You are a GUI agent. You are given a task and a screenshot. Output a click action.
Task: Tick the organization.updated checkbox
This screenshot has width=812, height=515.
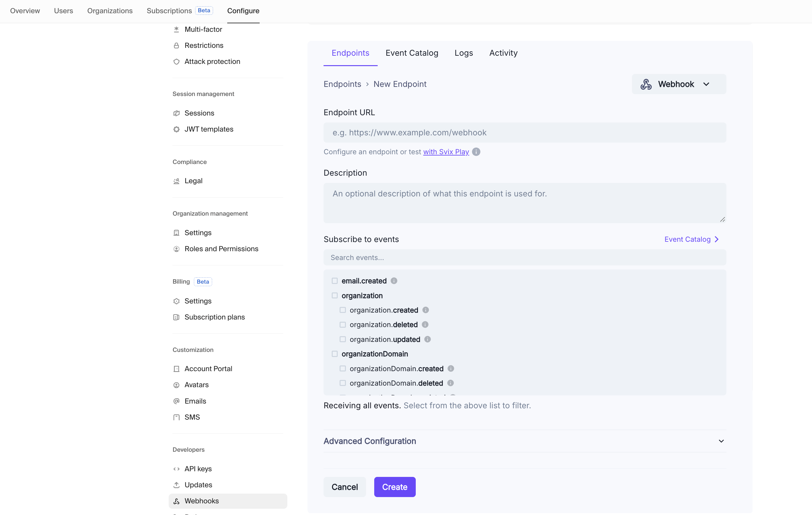click(x=343, y=339)
